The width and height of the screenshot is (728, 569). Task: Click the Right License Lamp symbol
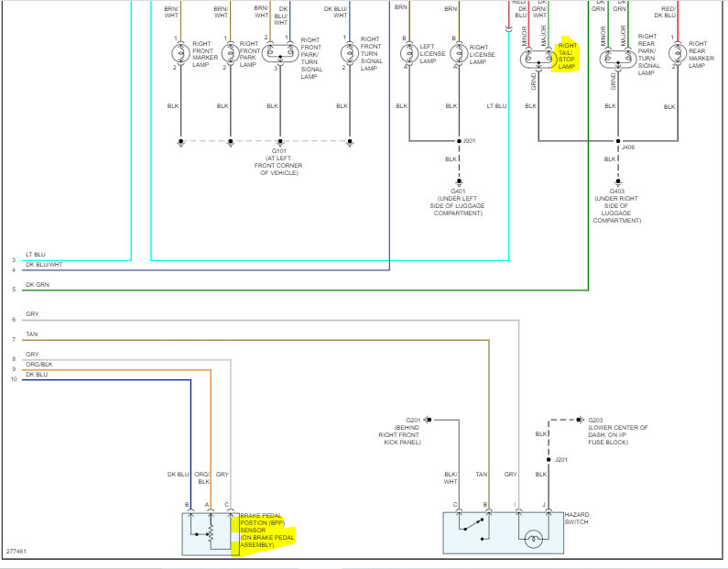(459, 53)
